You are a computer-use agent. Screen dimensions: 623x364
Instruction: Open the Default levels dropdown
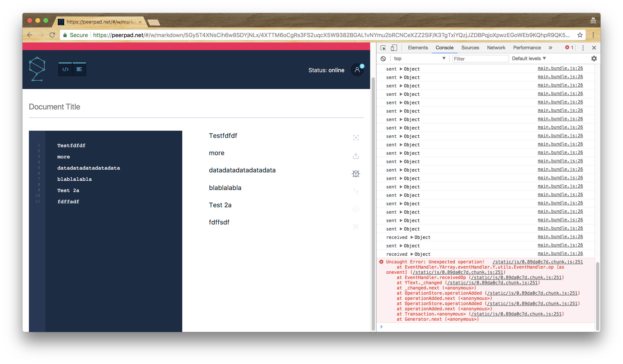pyautogui.click(x=528, y=59)
